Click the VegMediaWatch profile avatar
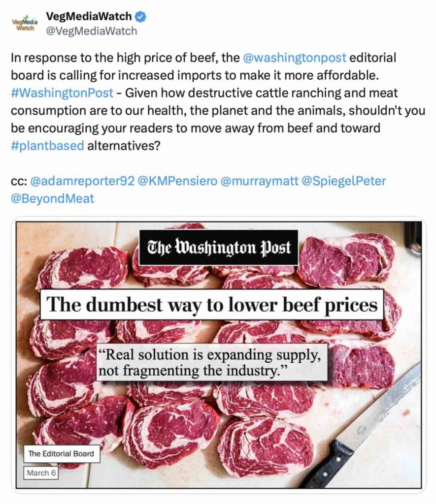This screenshot has height=504, width=436. (24, 24)
